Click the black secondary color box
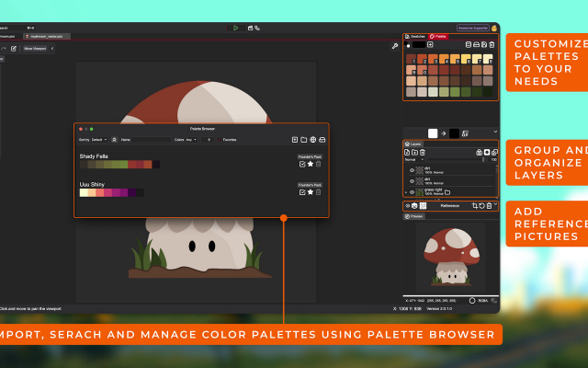 click(454, 133)
